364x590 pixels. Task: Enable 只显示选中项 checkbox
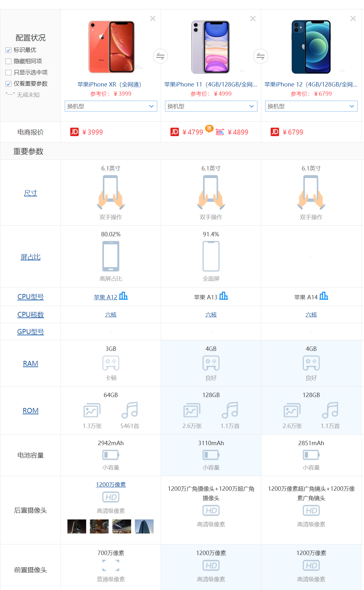tap(8, 72)
